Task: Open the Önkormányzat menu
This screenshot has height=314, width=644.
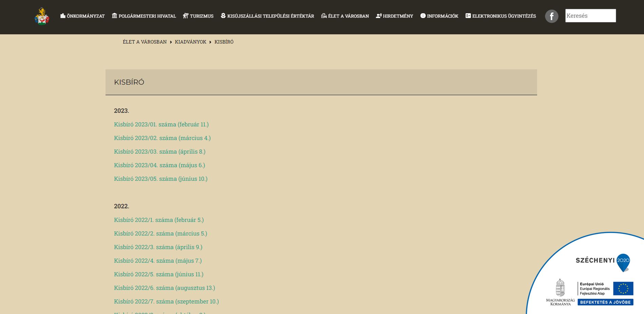Action: click(86, 16)
